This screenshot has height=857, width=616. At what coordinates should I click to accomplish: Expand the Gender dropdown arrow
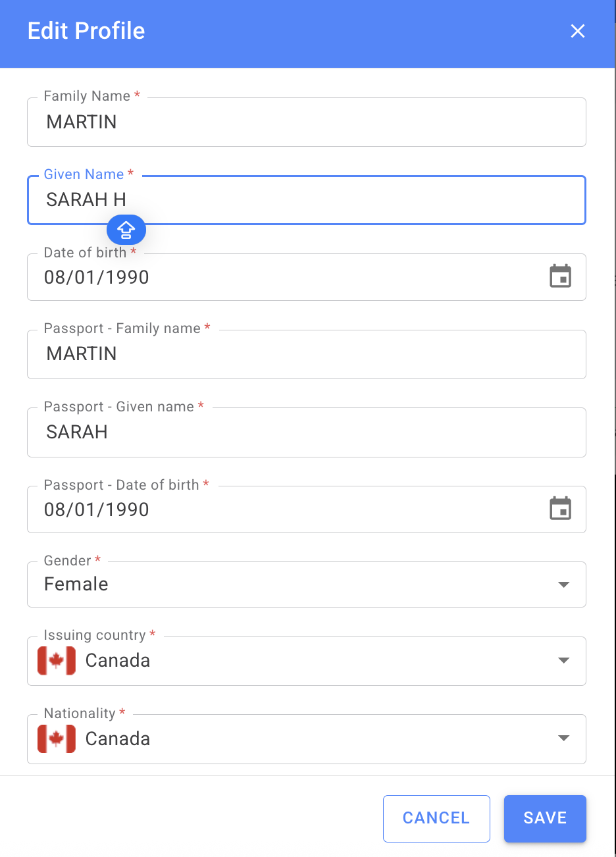[x=563, y=584]
